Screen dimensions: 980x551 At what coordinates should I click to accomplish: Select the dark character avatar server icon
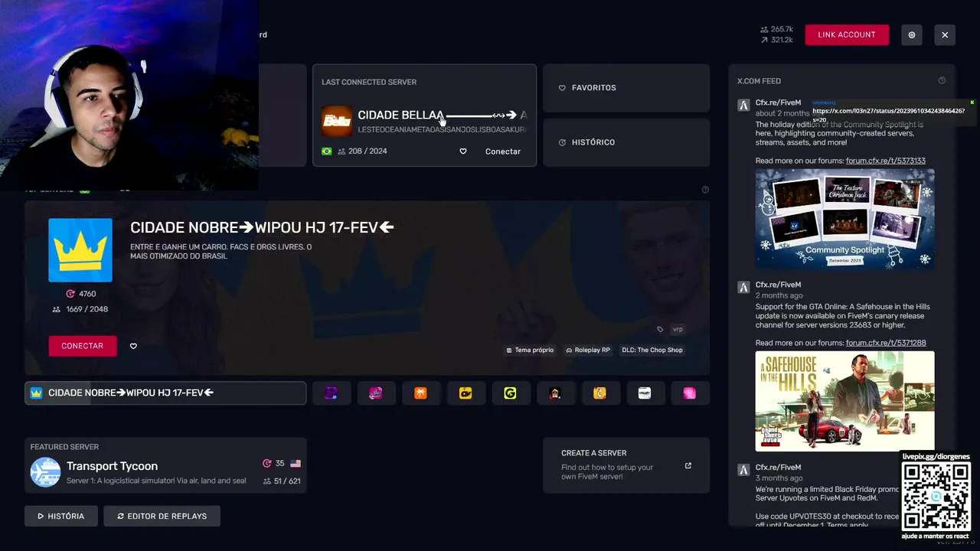point(555,393)
